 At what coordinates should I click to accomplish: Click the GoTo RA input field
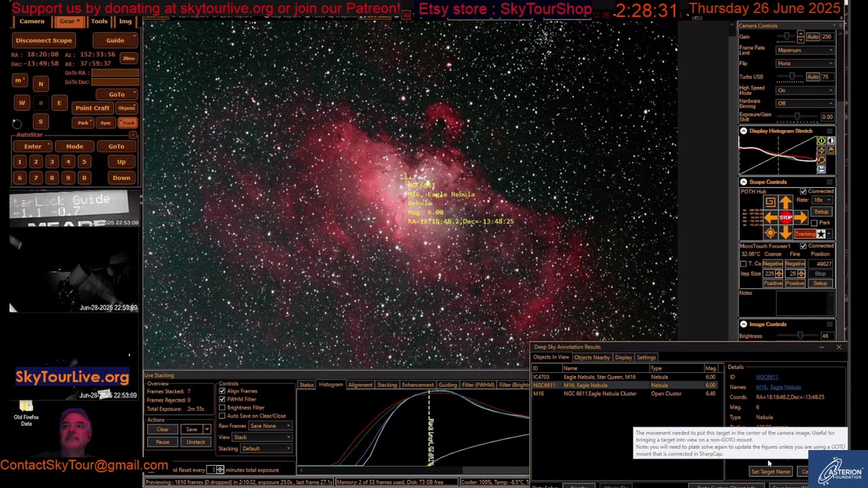tap(115, 73)
